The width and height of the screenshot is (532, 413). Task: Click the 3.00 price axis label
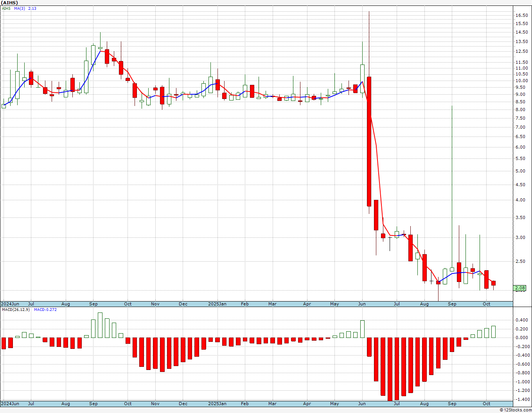pyautogui.click(x=520, y=237)
